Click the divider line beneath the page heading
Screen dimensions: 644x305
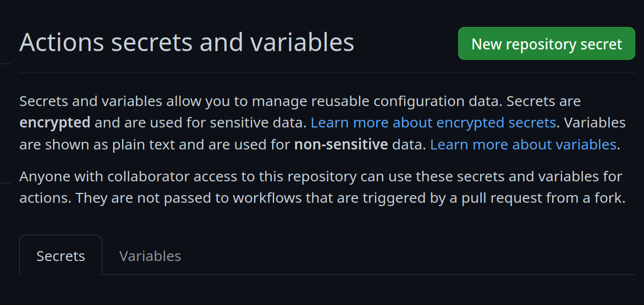[x=327, y=73]
